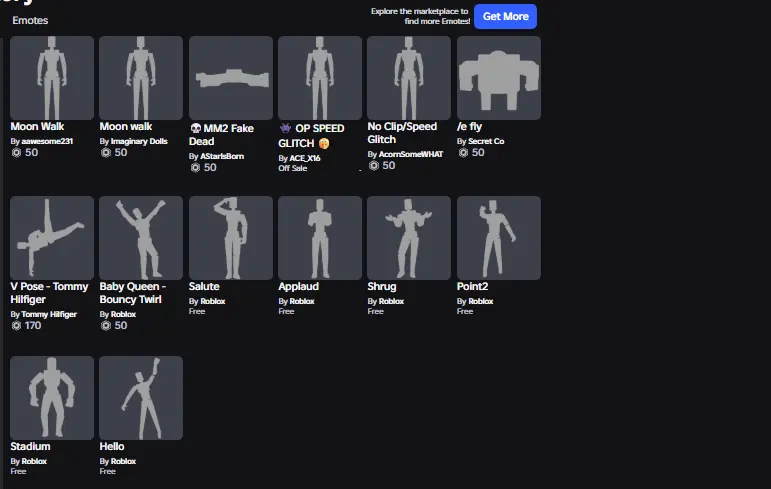This screenshot has height=489, width=771.
Task: Click Roblox creator link under Salute
Action: click(x=212, y=301)
